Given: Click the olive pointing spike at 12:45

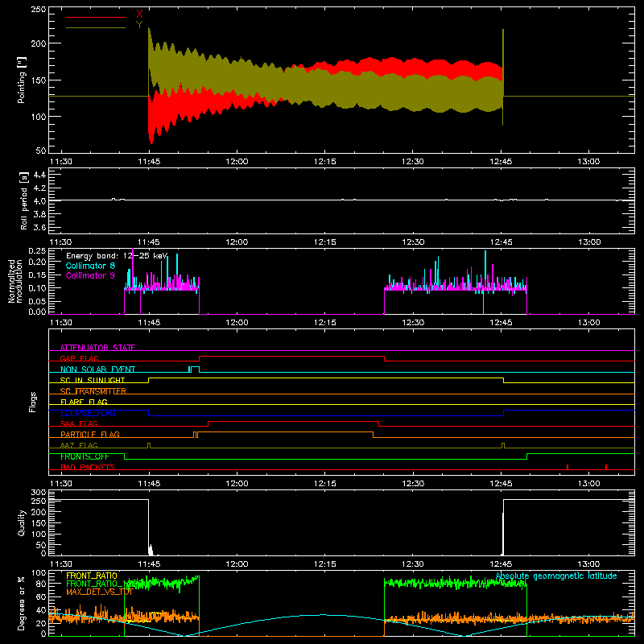Looking at the screenshot, I should [502, 77].
